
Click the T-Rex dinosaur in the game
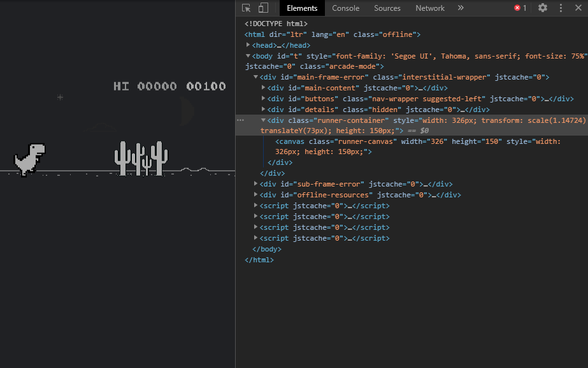pos(30,159)
